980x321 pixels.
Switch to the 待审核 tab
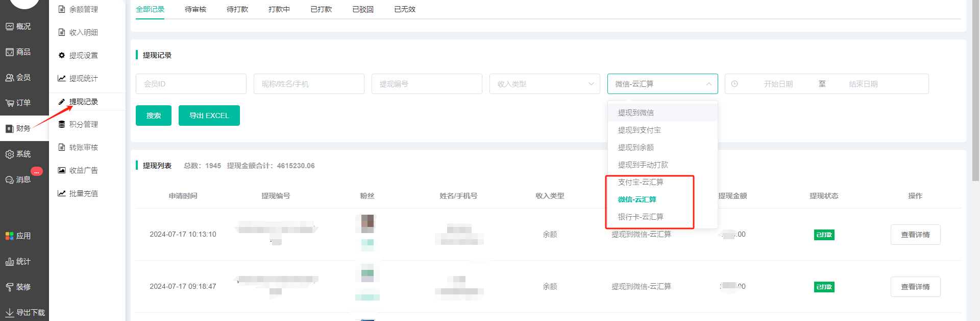click(x=195, y=9)
